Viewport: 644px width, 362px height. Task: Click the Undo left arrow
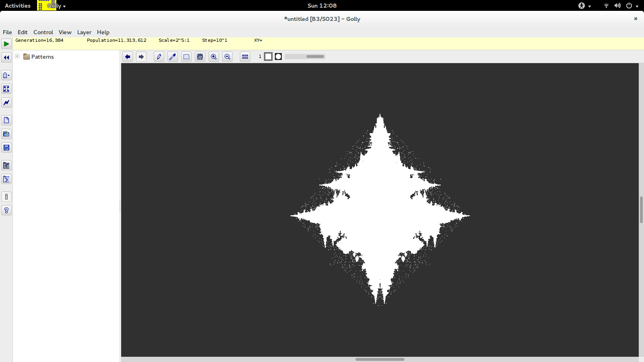tap(128, 57)
